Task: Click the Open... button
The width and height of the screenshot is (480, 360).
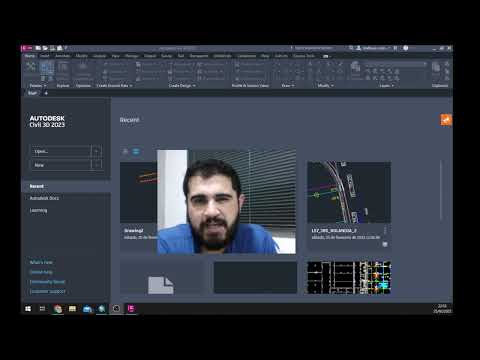Action: point(61,151)
